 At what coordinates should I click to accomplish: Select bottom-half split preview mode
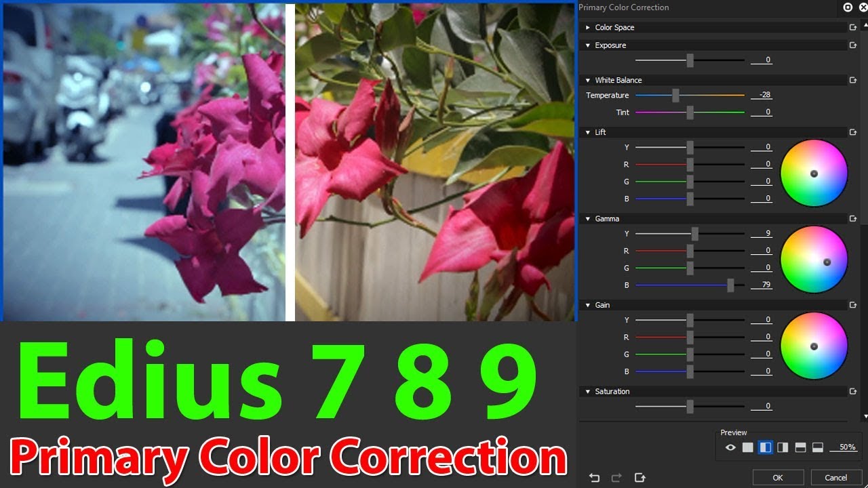[818, 447]
